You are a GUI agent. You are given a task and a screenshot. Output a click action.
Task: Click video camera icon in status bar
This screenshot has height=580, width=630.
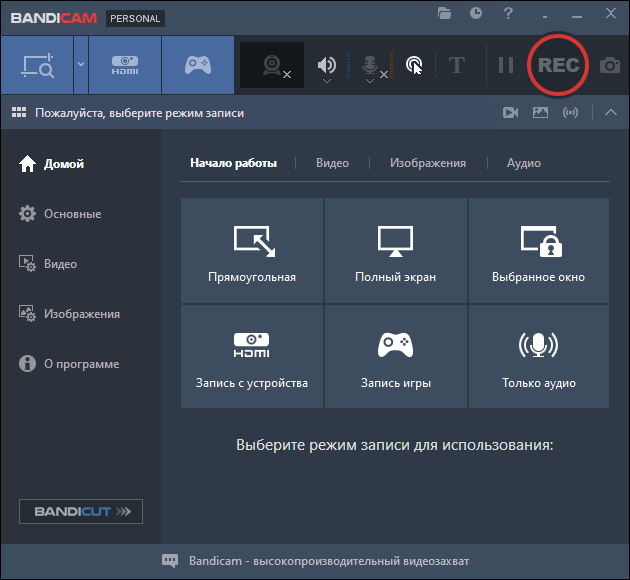510,112
